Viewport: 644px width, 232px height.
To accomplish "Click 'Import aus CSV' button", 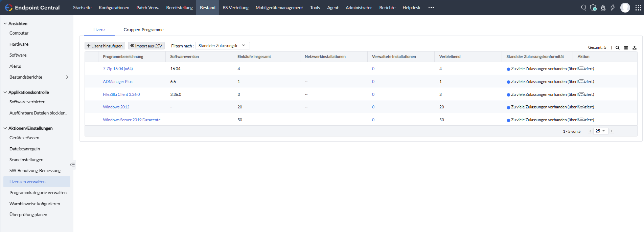I will [146, 46].
